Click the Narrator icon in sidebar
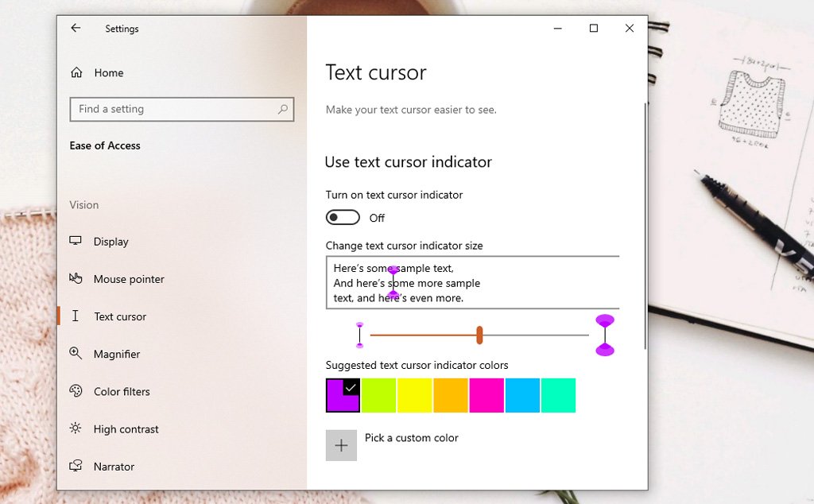Image resolution: width=814 pixels, height=504 pixels. point(76,466)
